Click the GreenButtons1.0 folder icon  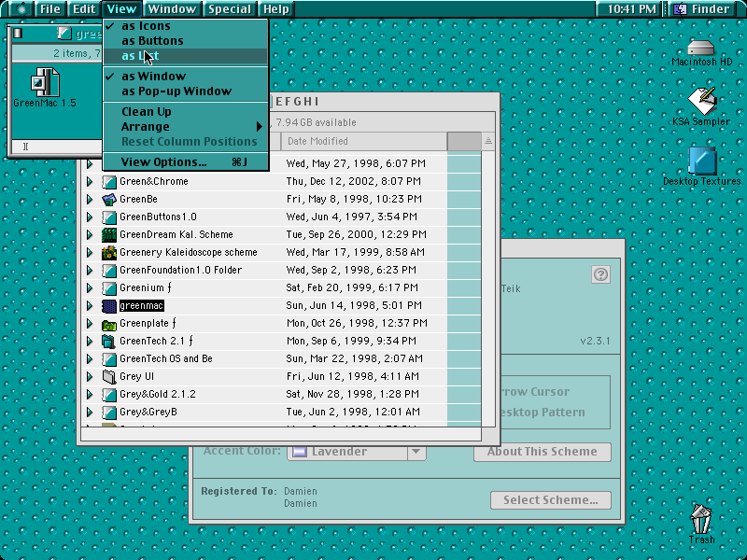point(109,217)
